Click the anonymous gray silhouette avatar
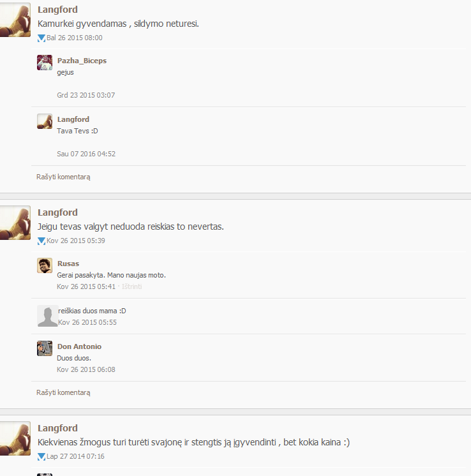The image size is (471, 476). click(48, 316)
